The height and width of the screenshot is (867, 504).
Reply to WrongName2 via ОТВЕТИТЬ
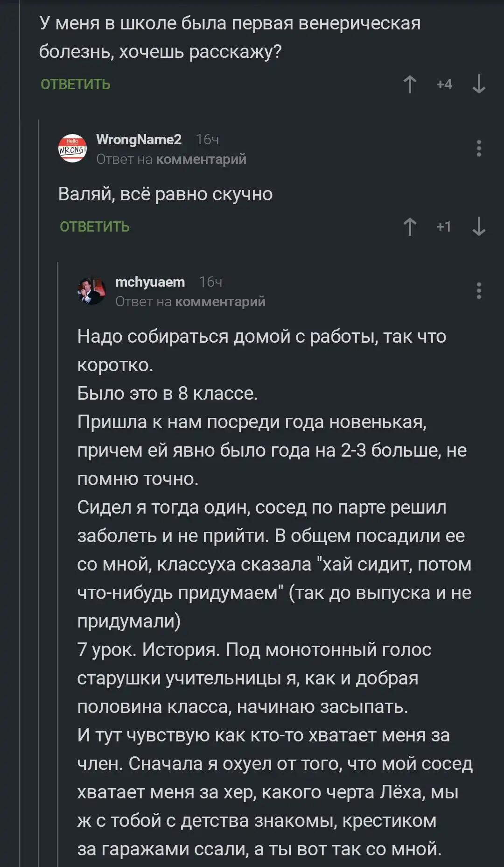point(95,227)
